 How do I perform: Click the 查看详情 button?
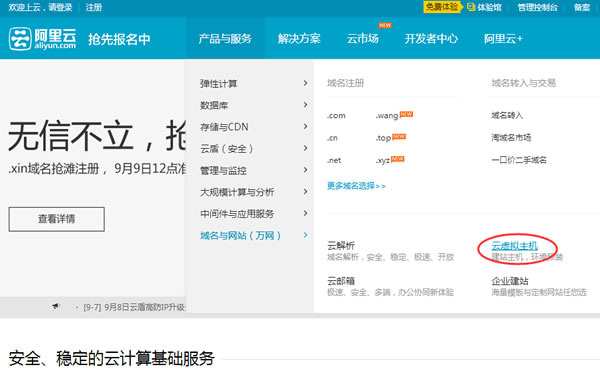[x=57, y=219]
